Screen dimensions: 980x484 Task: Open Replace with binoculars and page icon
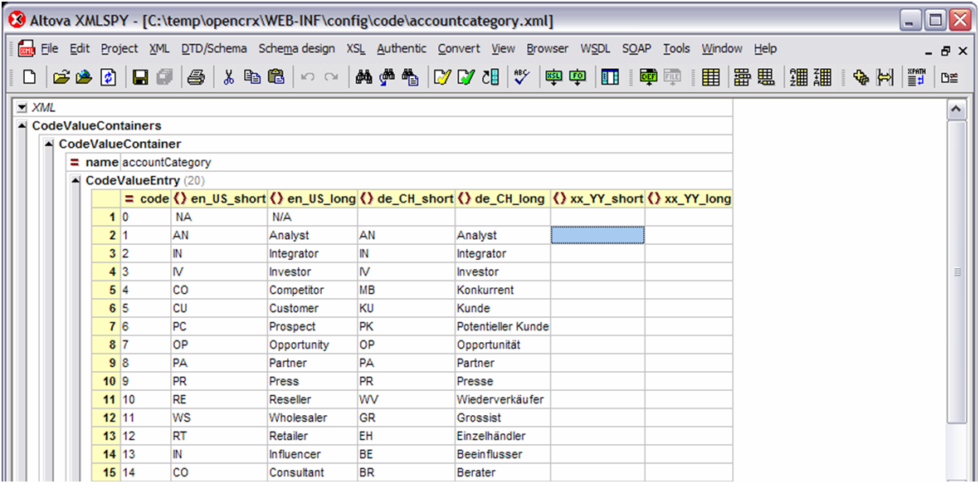pyautogui.click(x=410, y=77)
